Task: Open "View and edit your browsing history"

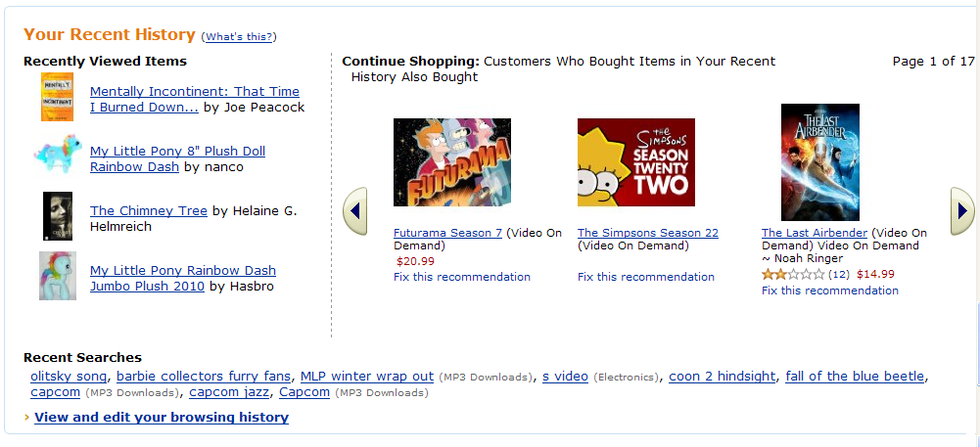Action: point(162,418)
